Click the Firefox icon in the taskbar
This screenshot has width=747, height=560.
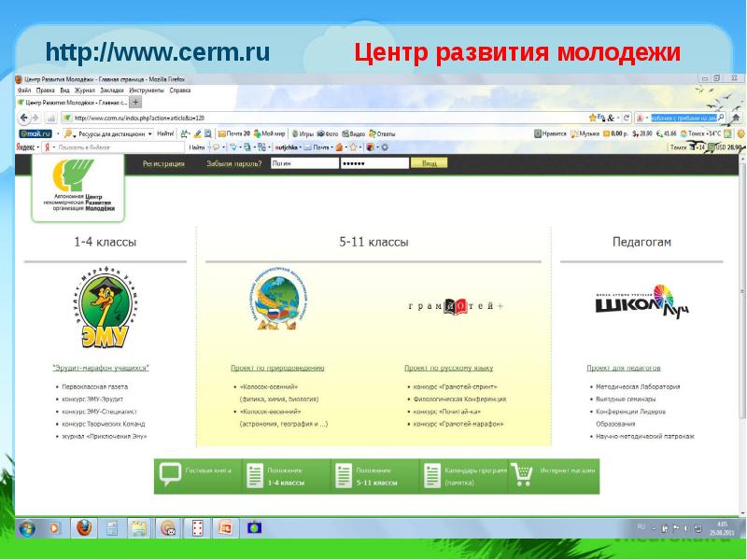pyautogui.click(x=84, y=528)
